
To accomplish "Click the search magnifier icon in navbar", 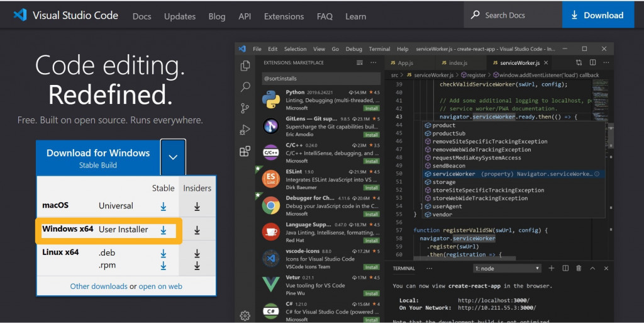I will coord(475,14).
